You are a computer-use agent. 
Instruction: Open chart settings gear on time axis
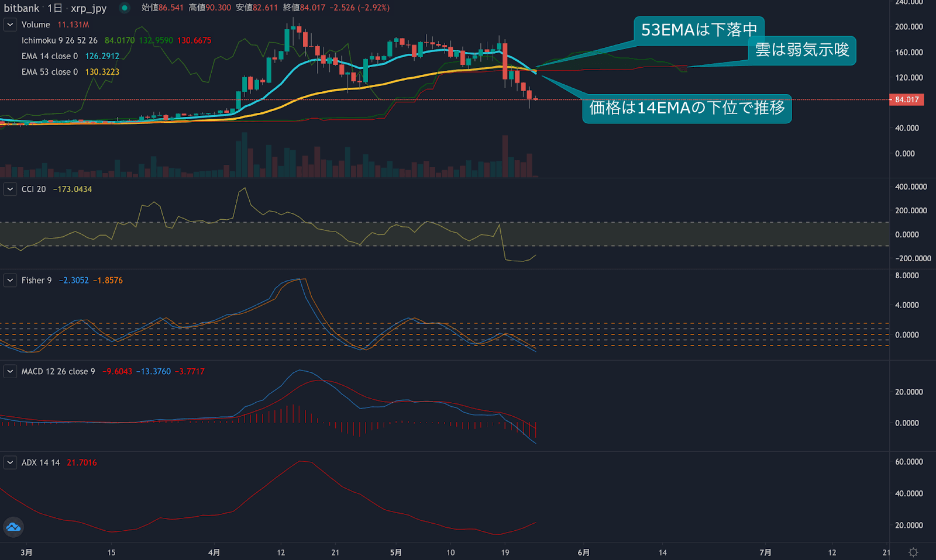click(x=913, y=552)
